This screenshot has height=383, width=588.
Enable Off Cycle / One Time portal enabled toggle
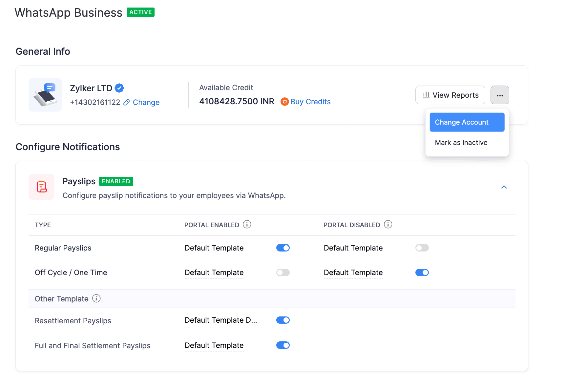283,272
